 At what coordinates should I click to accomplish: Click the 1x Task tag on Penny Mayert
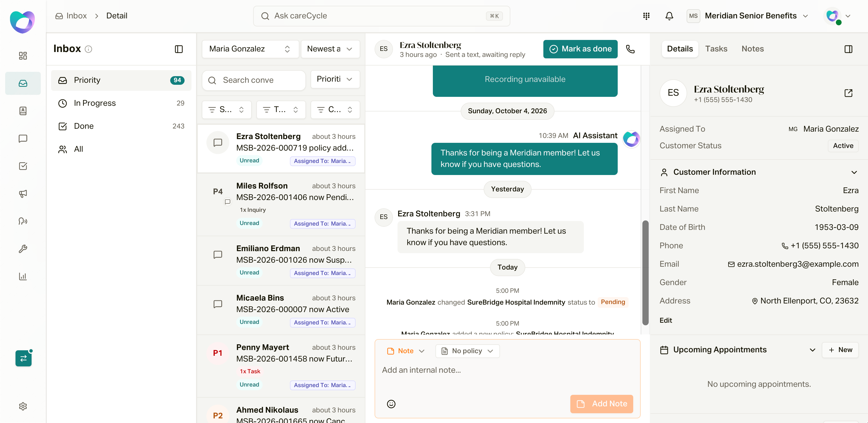click(x=250, y=371)
